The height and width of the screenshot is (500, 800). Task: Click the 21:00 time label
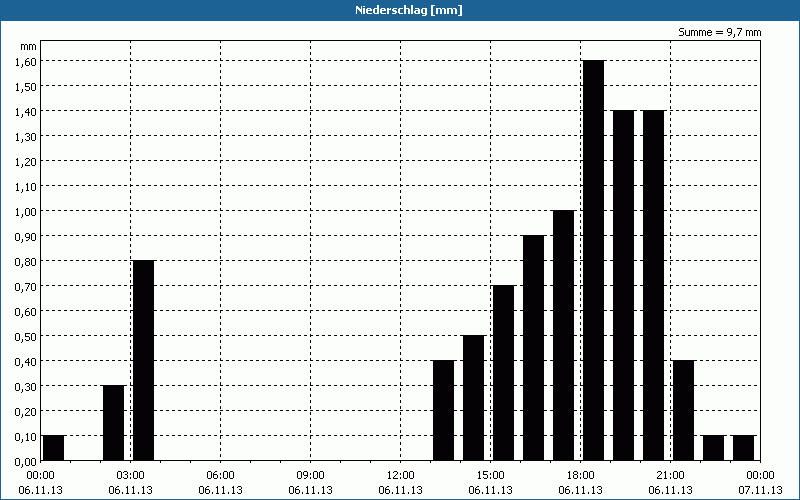670,476
